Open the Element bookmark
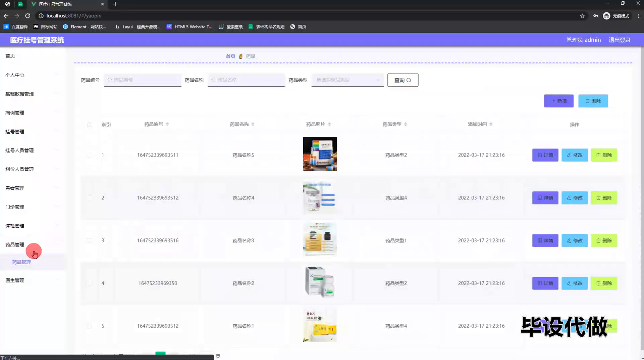 pyautogui.click(x=85, y=27)
